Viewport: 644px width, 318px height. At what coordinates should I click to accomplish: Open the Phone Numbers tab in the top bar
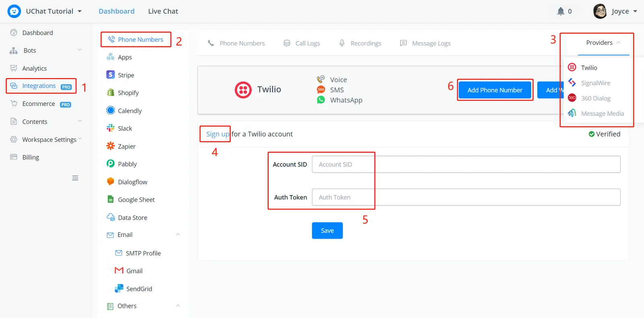(x=236, y=43)
